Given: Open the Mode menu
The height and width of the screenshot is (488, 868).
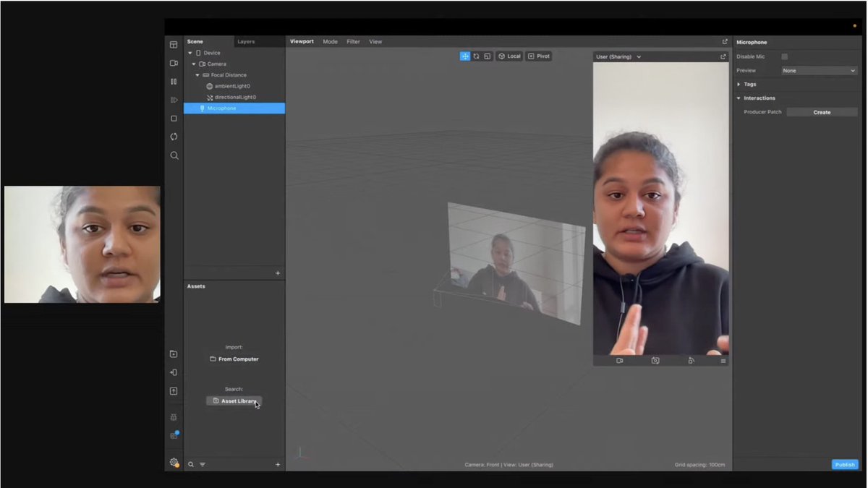Looking at the screenshot, I should (x=330, y=42).
